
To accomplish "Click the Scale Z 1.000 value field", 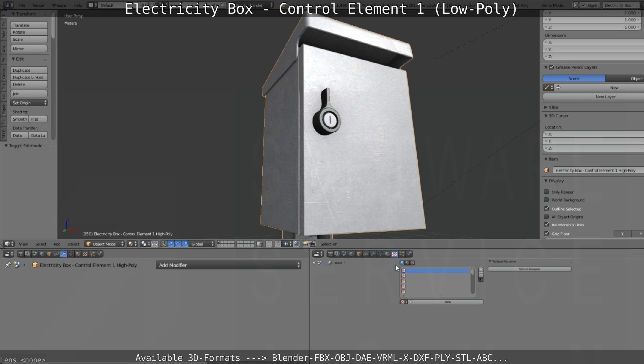I will point(592,27).
